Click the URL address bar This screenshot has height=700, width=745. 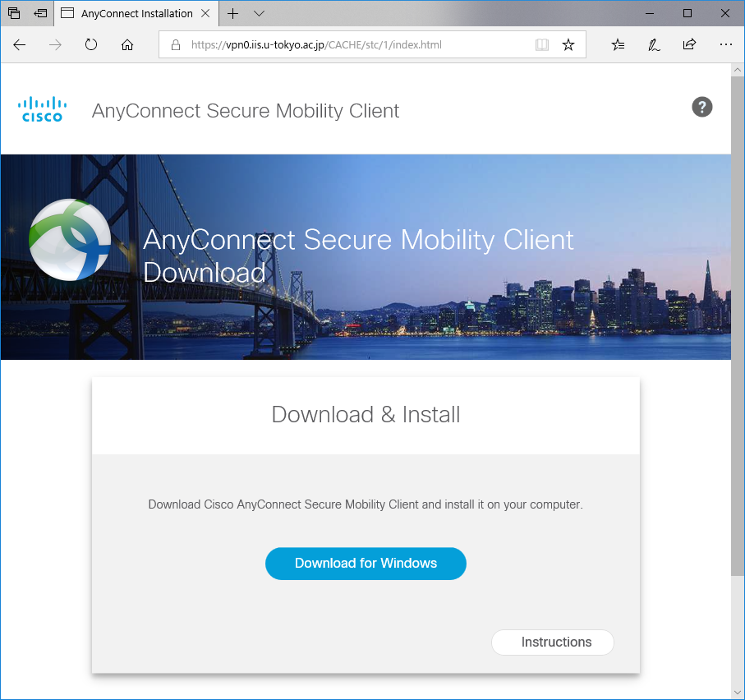372,44
